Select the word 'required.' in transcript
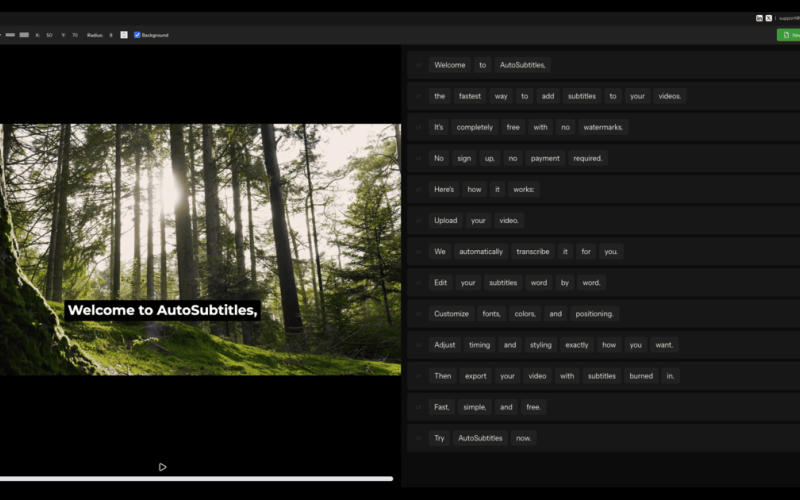The height and width of the screenshot is (500, 800). (588, 158)
